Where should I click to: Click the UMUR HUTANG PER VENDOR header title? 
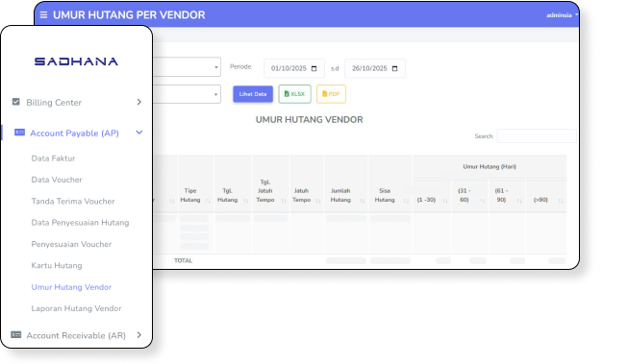129,15
